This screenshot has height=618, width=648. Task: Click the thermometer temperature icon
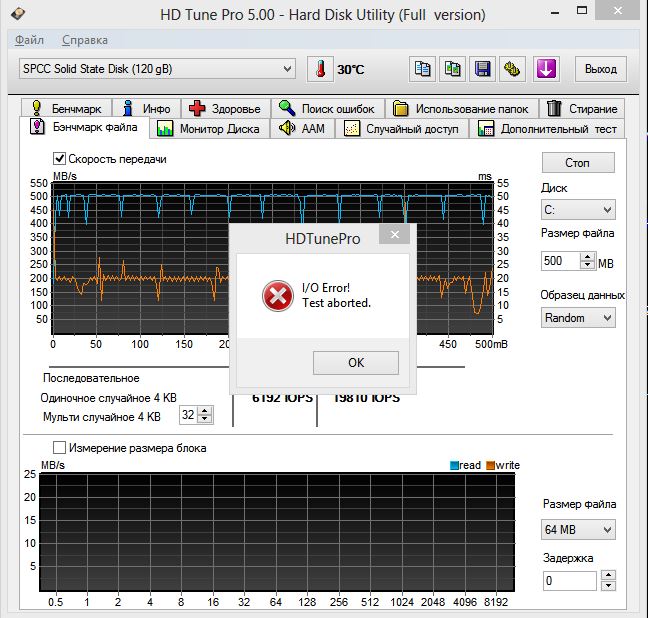click(320, 69)
